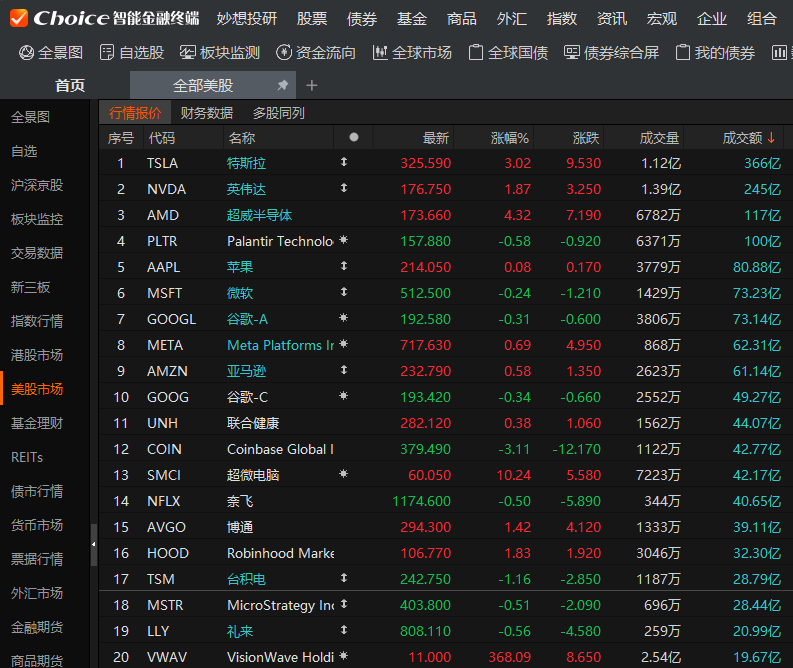
Task: Select 板块监控 in sidebar
Action: (x=37, y=219)
